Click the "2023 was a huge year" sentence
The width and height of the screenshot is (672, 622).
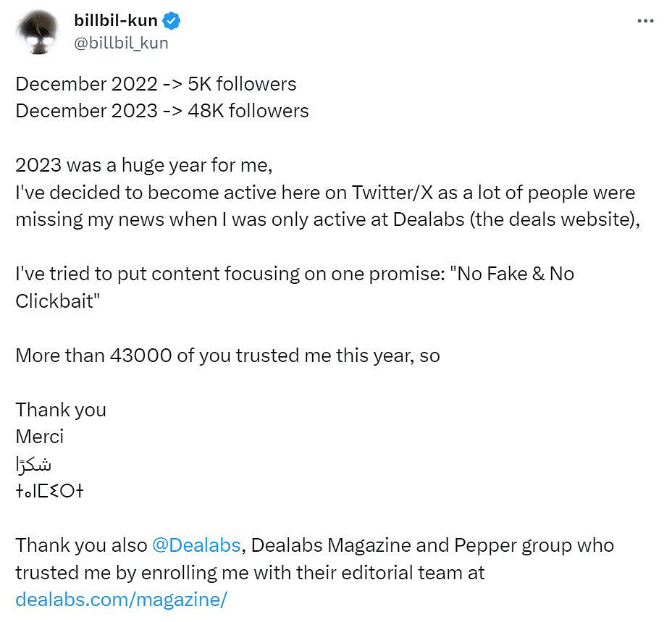click(x=143, y=165)
